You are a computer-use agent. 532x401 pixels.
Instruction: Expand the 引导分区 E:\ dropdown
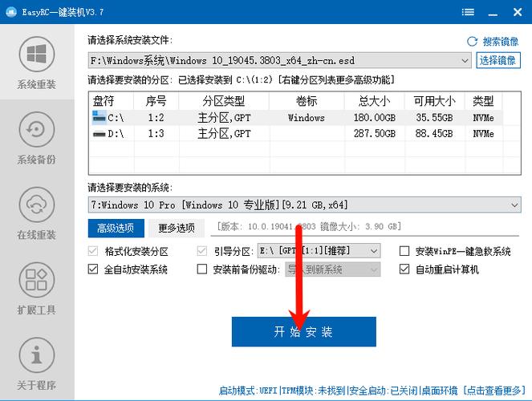pyautogui.click(x=374, y=251)
